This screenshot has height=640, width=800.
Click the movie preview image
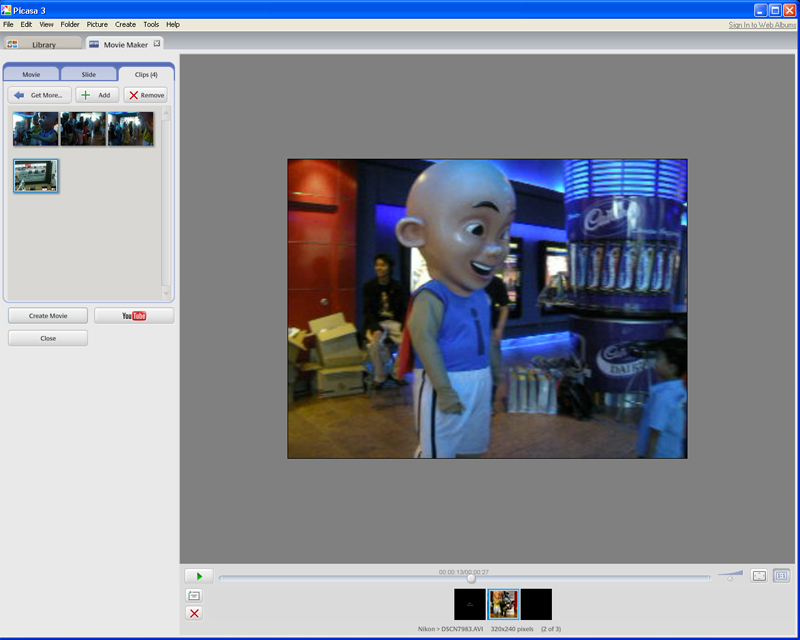pyautogui.click(x=487, y=308)
